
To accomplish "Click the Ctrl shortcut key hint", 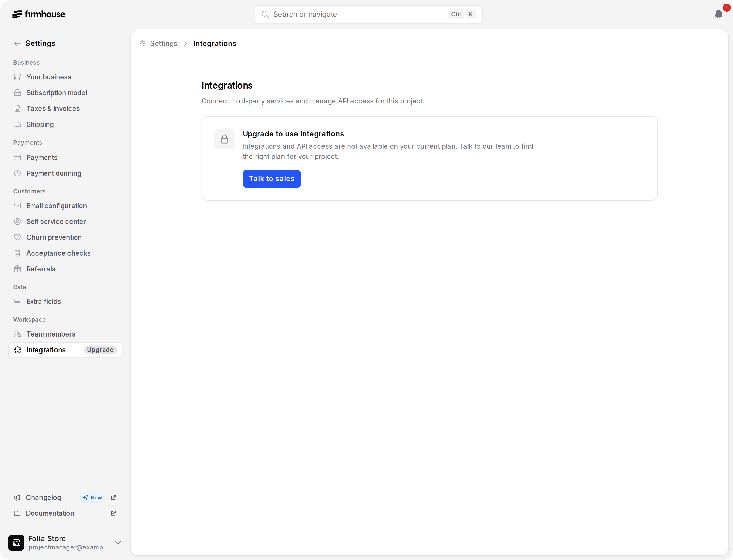I will 456,14.
